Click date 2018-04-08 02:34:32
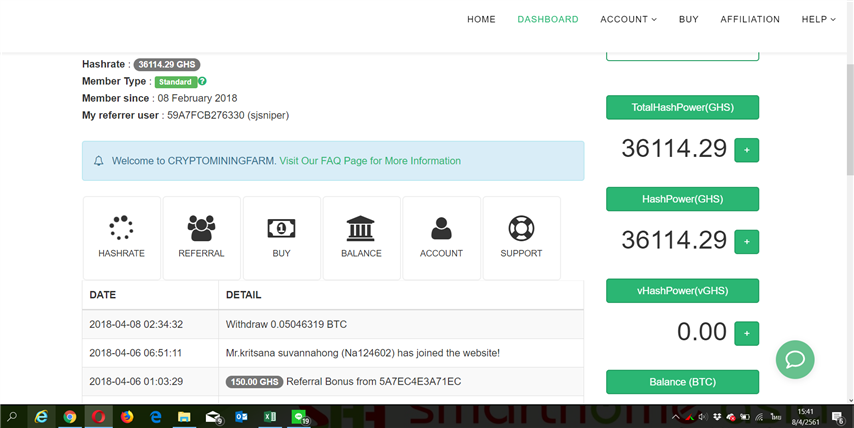Screen dimensions: 854x428 click(136, 324)
